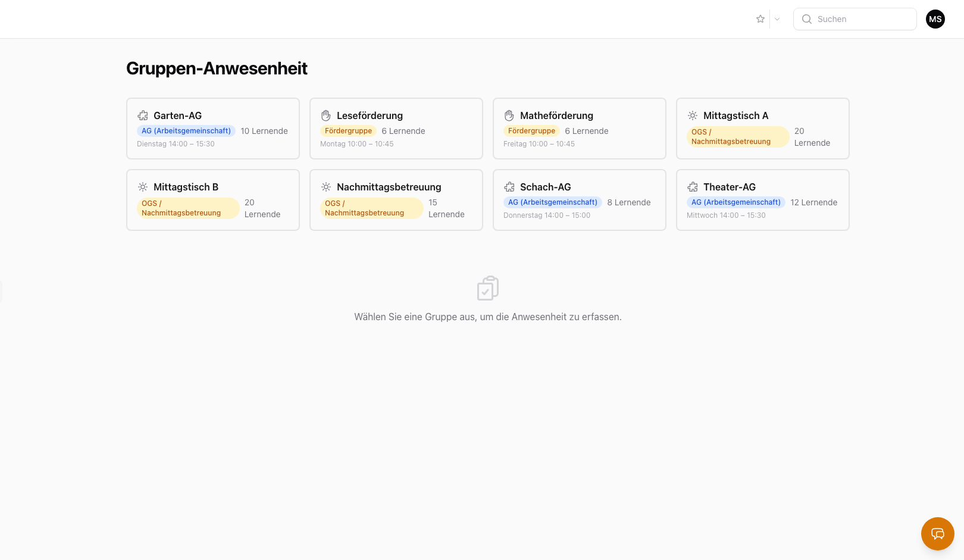The height and width of the screenshot is (560, 964).
Task: Click the hand icon on Leseförderung card
Action: tap(326, 115)
